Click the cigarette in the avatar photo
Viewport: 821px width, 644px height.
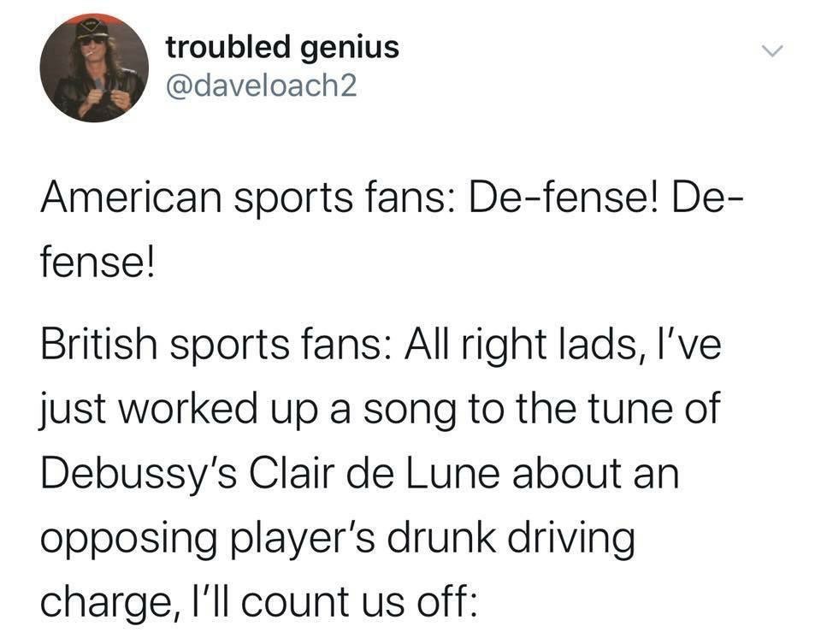point(80,53)
